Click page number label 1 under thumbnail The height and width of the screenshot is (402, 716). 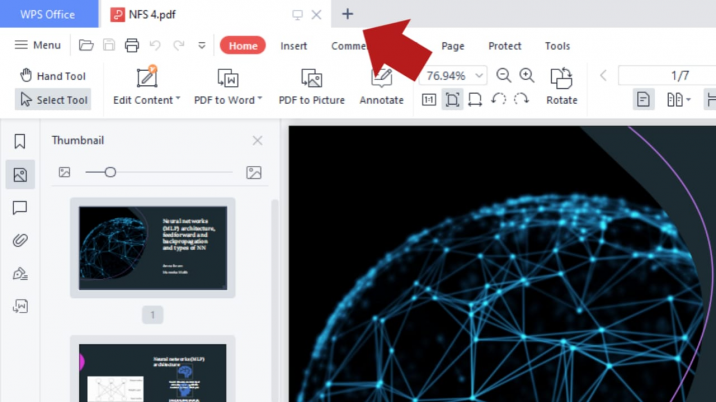pos(153,315)
